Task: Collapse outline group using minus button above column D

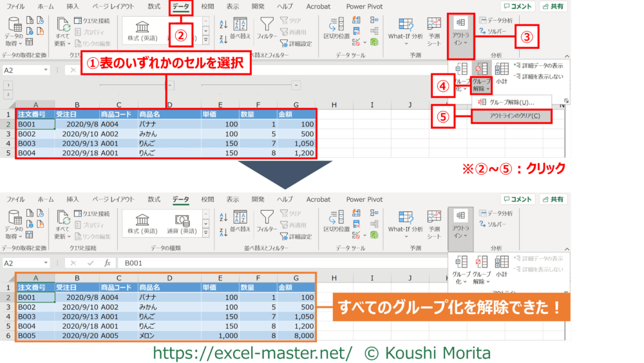Action: tap(169, 84)
